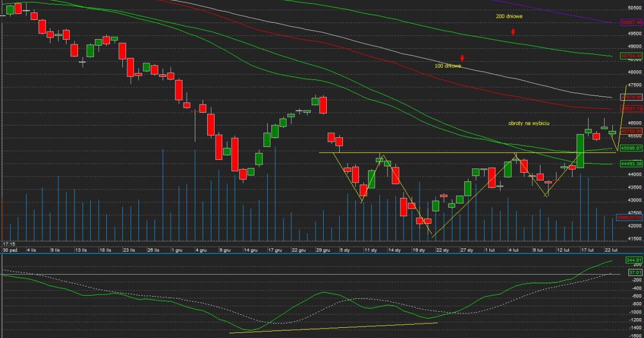Click the "17 lut" date on time axis
Image resolution: width=644 pixels, height=338 pixels.
coord(588,250)
